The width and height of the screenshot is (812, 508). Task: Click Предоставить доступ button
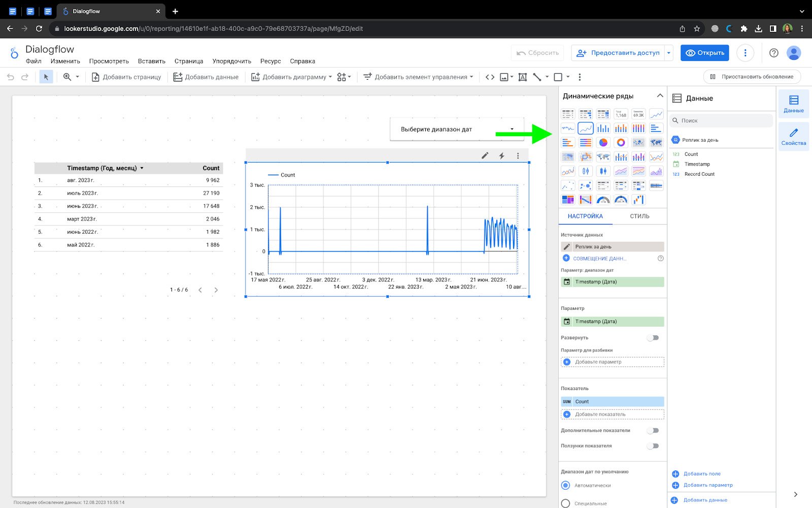[x=618, y=53]
